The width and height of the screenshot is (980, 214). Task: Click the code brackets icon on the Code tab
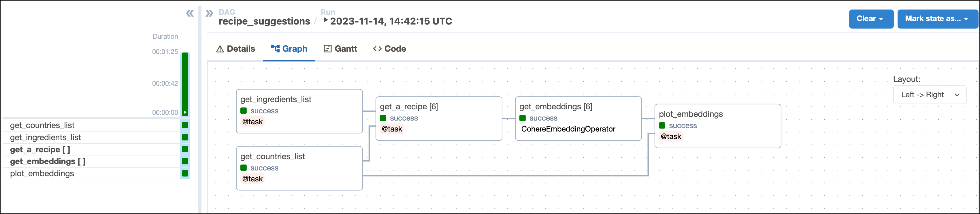377,49
